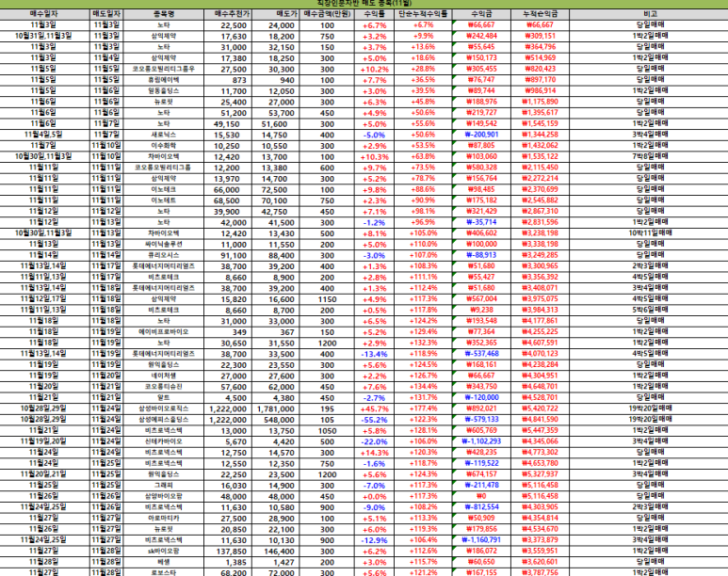Click the 매수금액(만원) column header
This screenshot has width=728, height=576.
(327, 14)
